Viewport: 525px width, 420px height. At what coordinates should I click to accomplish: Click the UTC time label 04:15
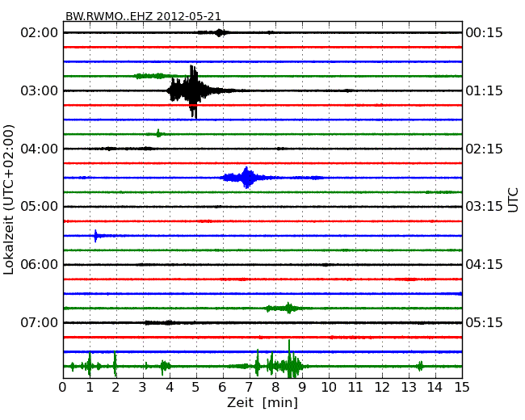click(484, 265)
